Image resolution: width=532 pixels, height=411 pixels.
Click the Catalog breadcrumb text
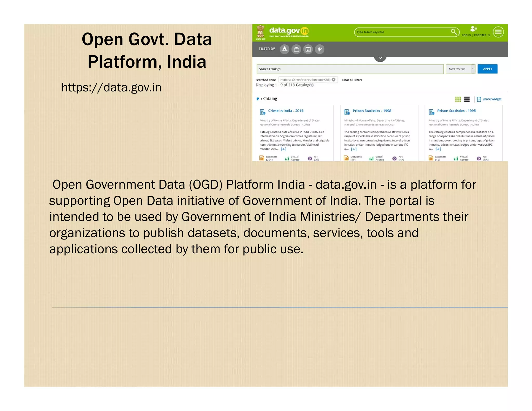[270, 99]
